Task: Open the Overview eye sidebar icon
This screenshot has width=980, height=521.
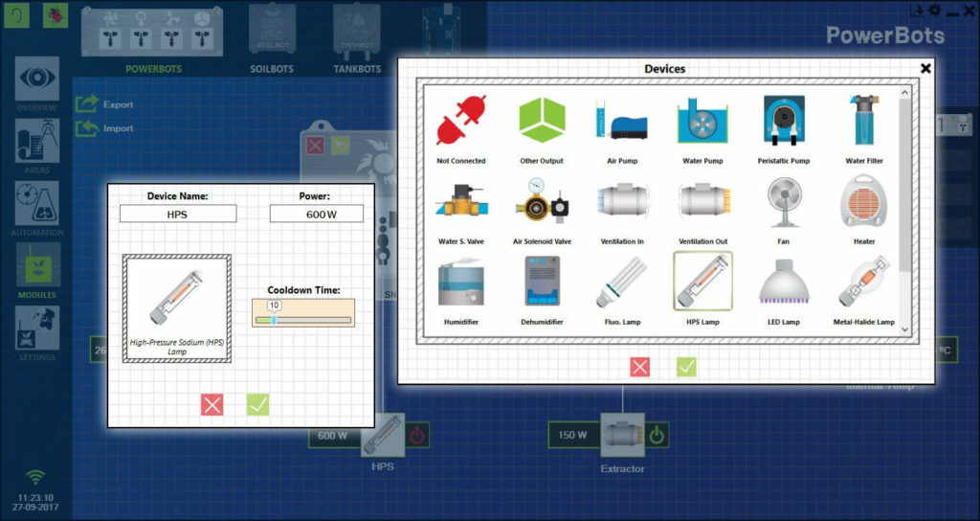Action: coord(37,79)
